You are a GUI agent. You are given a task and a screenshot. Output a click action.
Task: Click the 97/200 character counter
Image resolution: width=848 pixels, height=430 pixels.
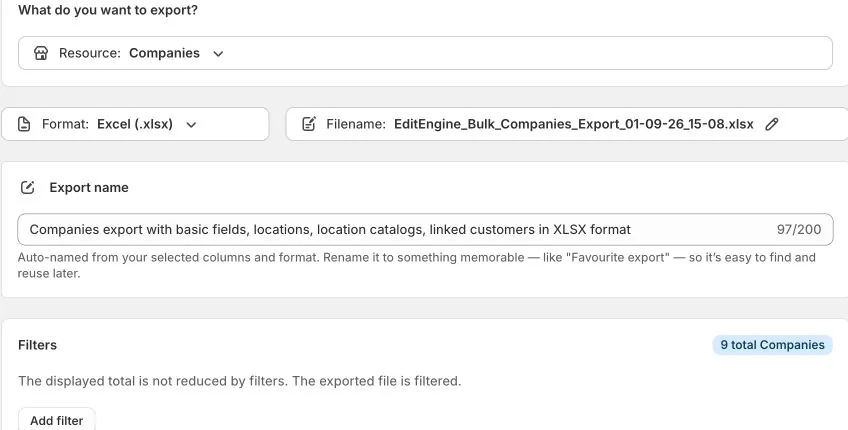(x=799, y=229)
